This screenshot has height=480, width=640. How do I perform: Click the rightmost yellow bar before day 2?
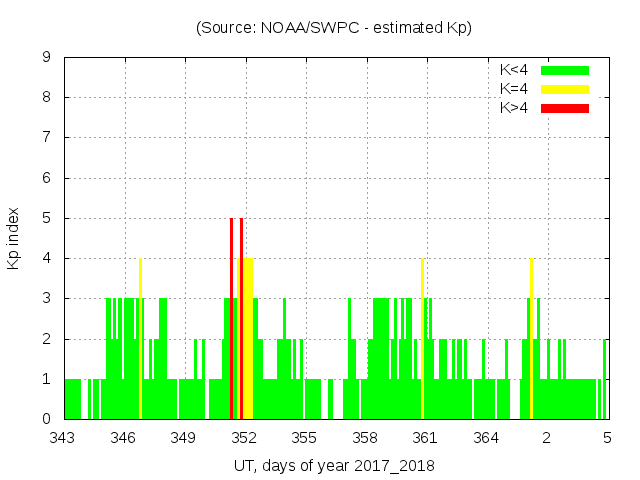531,338
